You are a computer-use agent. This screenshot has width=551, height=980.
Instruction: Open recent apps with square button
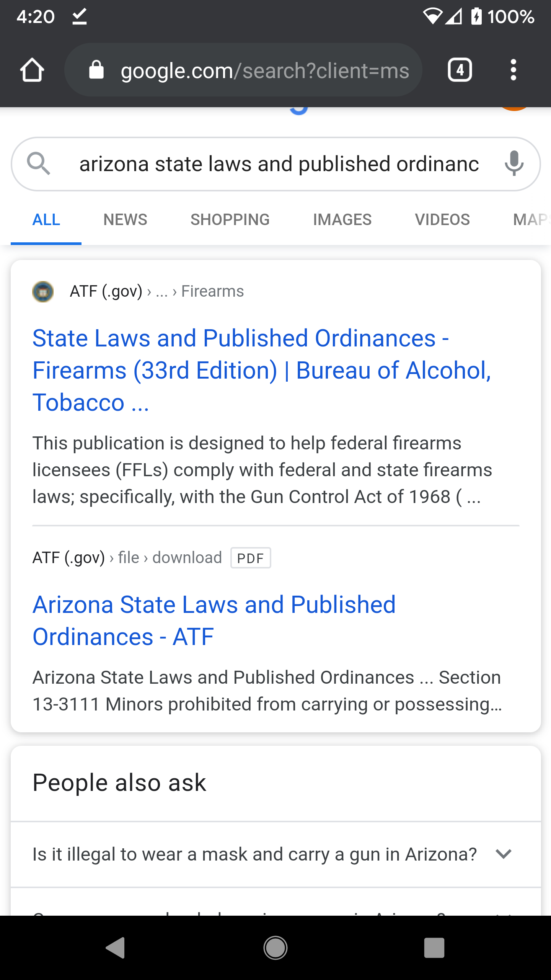click(x=434, y=948)
